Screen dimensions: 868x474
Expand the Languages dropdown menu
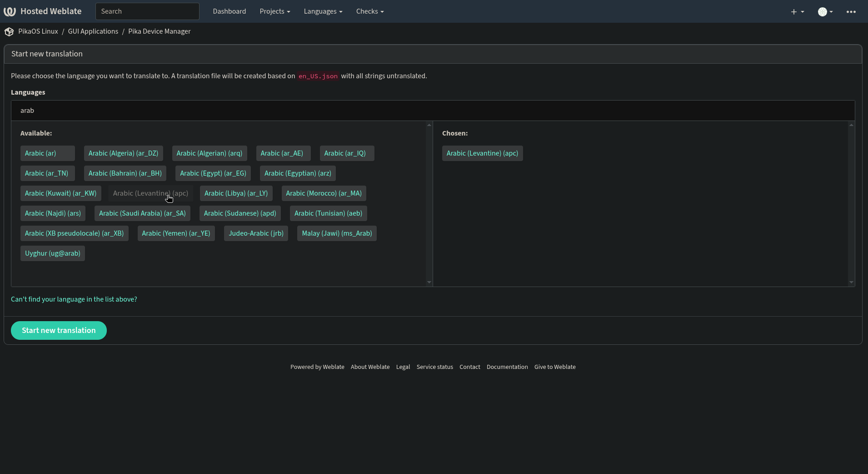click(x=323, y=11)
